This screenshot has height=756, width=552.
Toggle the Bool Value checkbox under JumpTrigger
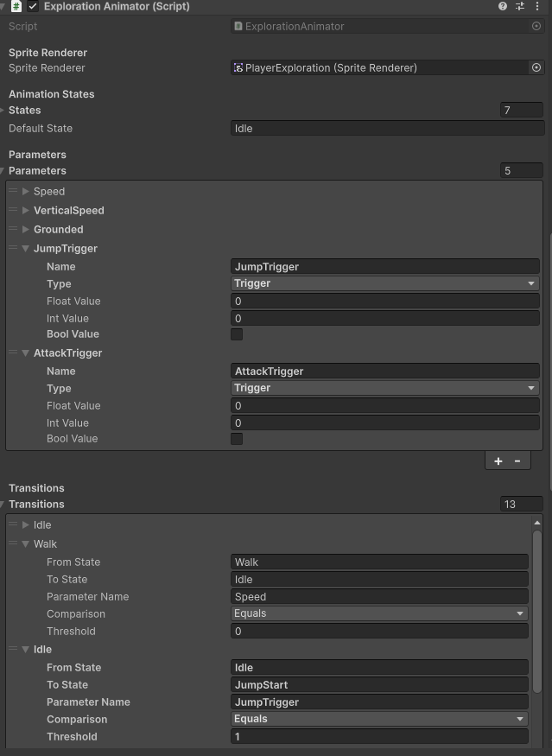point(237,334)
